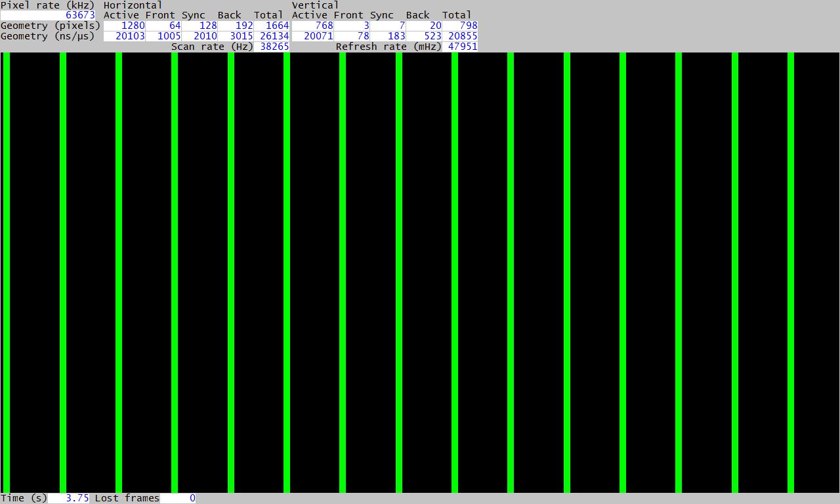Select horizontal total pixels field 1664
The height and width of the screenshot is (504, 840).
[272, 26]
